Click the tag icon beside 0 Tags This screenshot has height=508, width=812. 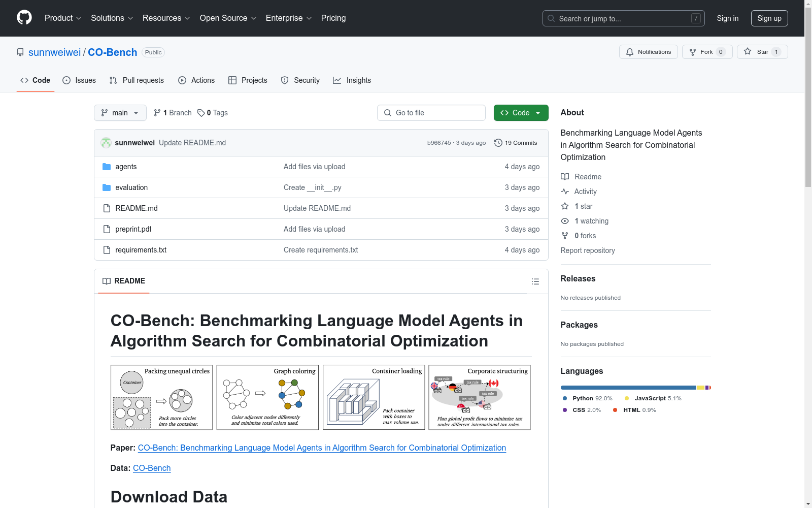point(201,113)
